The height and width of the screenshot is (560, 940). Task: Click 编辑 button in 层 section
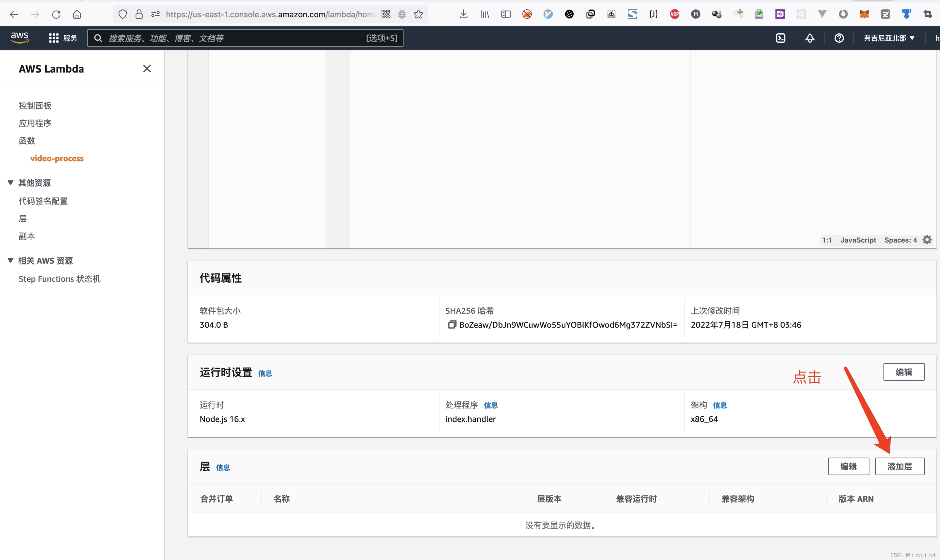(848, 466)
